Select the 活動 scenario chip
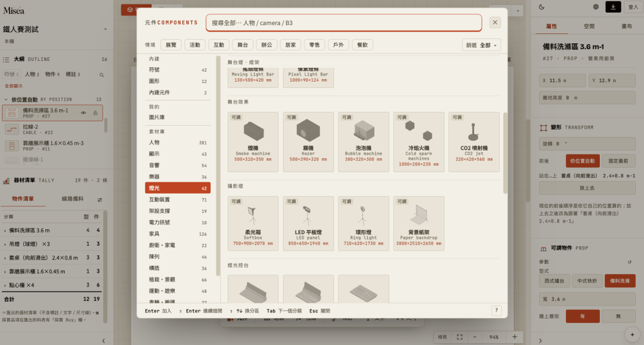This screenshot has height=345, width=644. (x=195, y=45)
